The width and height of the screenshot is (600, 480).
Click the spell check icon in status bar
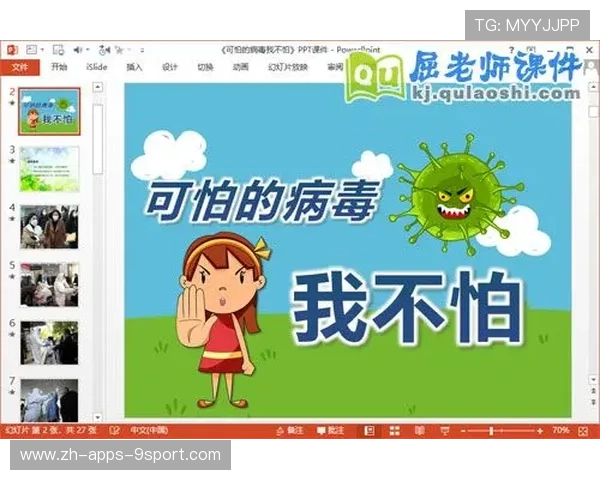[x=114, y=431]
